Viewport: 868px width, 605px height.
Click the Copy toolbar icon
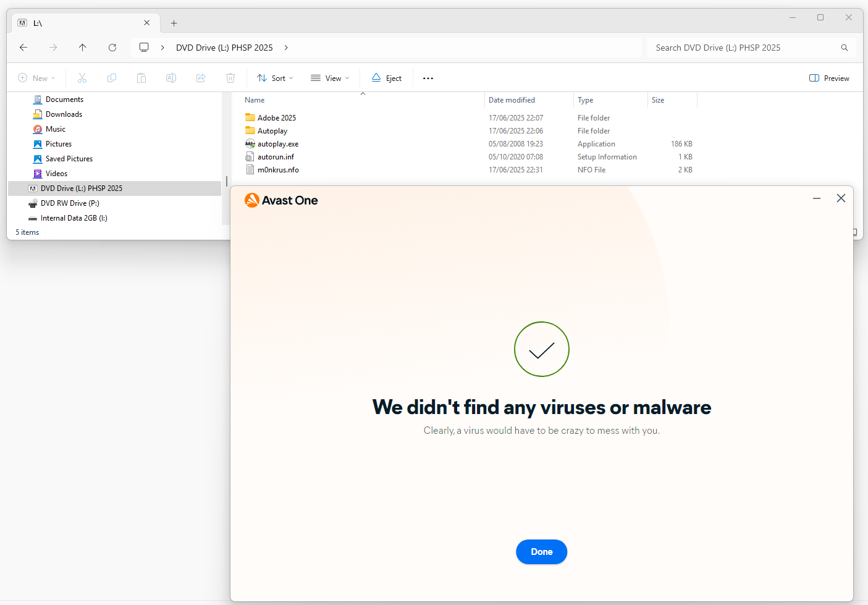point(112,78)
